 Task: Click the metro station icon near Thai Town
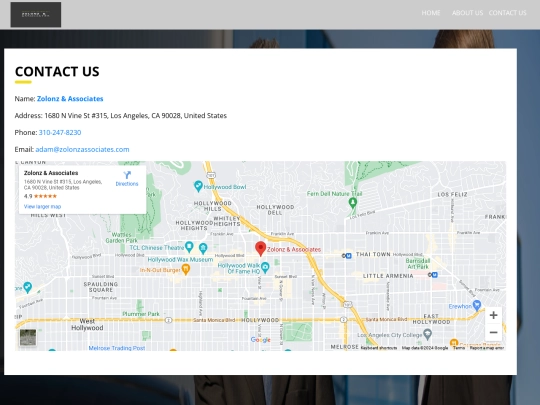click(347, 256)
